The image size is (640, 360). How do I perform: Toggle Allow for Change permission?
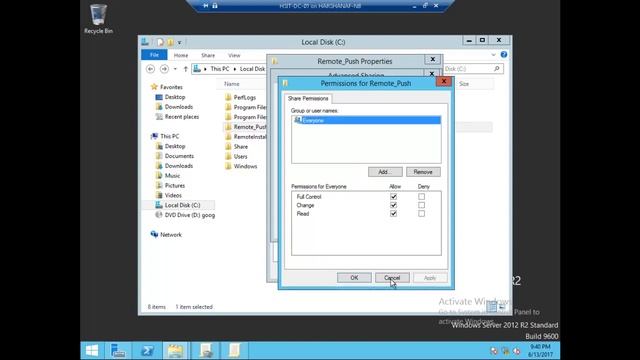393,205
